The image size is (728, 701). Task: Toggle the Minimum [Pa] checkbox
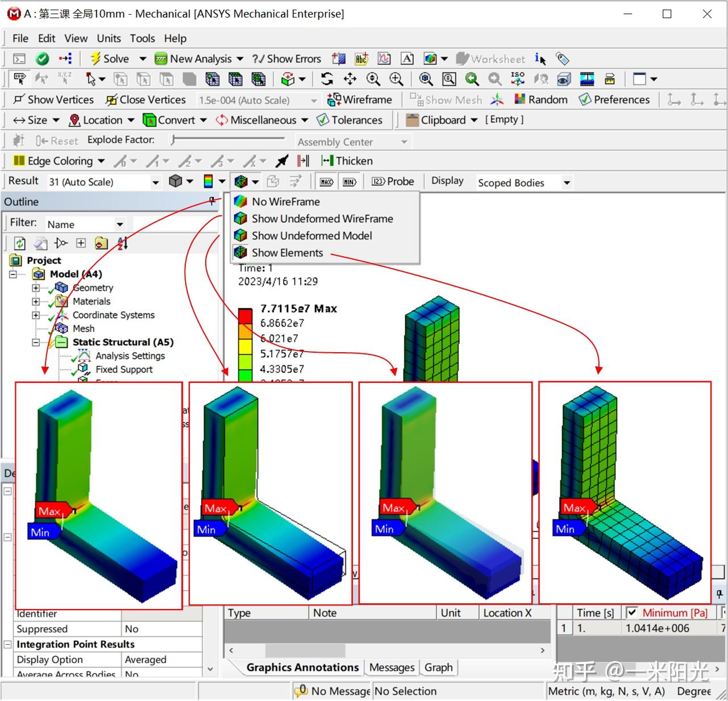pos(633,612)
